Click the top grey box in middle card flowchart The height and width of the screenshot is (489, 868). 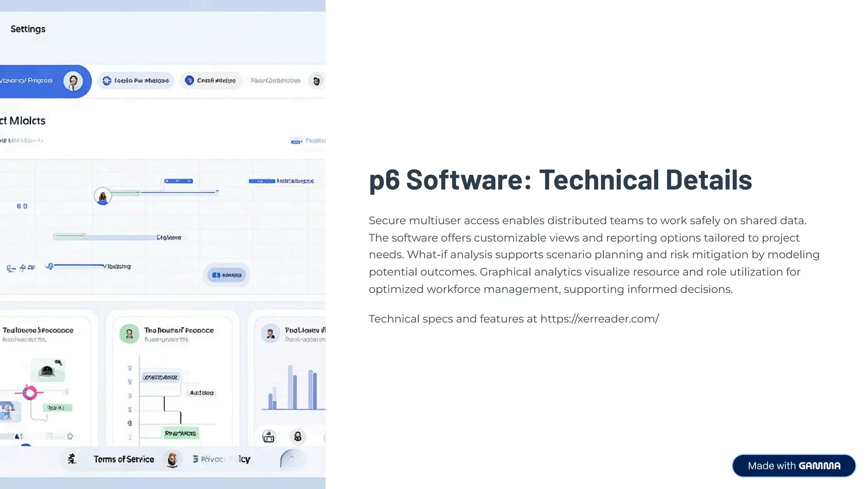pos(160,377)
